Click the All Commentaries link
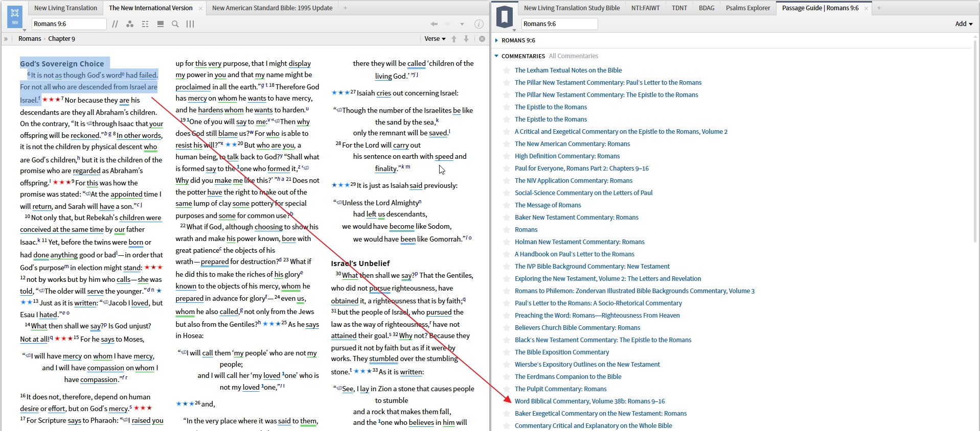Image resolution: width=980 pixels, height=431 pixels. 574,56
